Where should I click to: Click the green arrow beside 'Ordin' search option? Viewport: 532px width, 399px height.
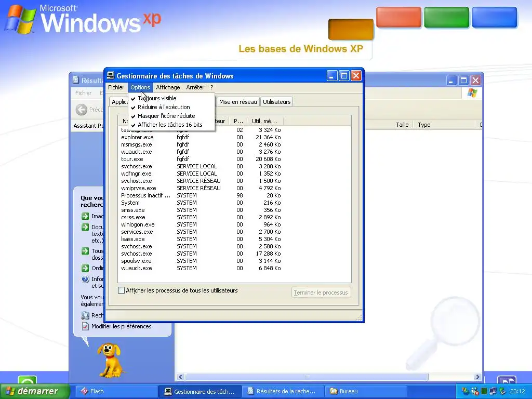[x=85, y=268]
